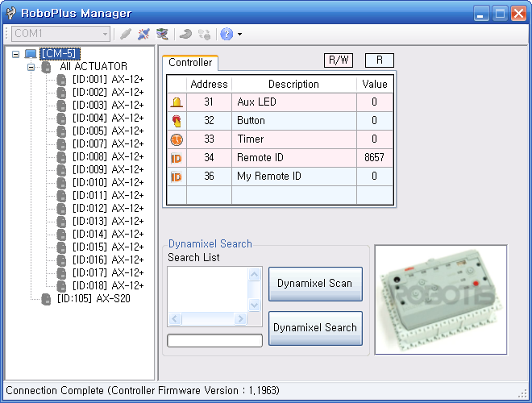Select the Aux LED lamp icon row
The height and width of the screenshot is (403, 532).
177,102
